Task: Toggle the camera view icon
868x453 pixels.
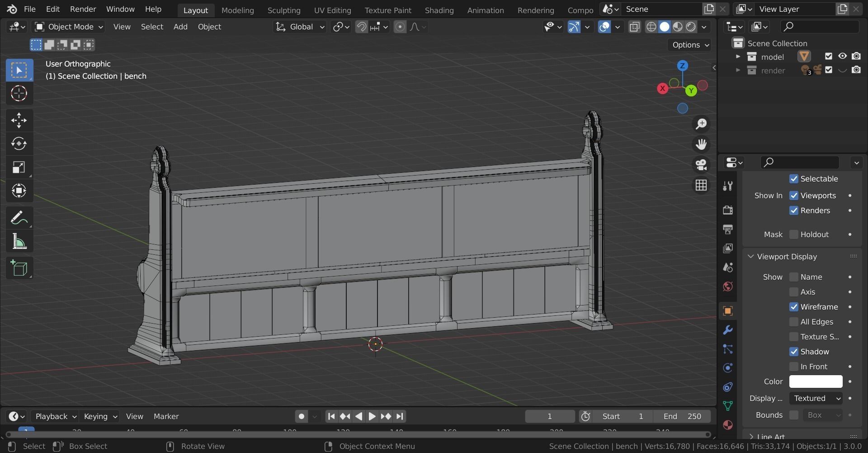Action: point(701,165)
